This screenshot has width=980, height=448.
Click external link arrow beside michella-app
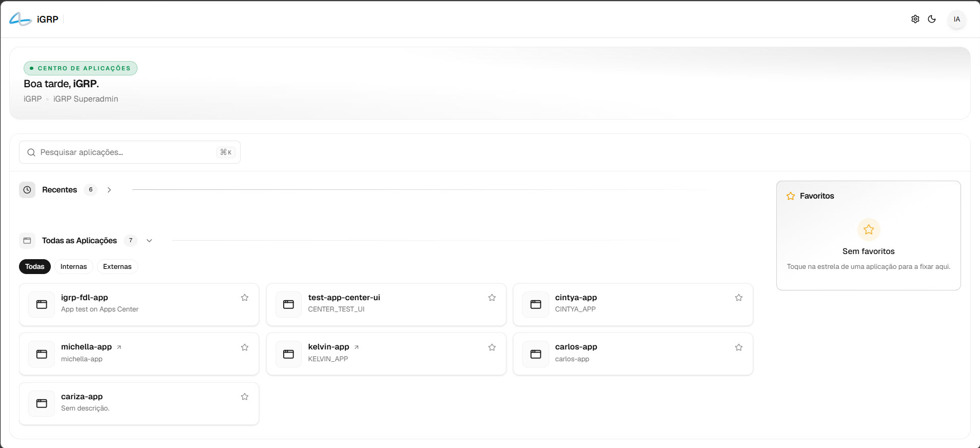(119, 347)
